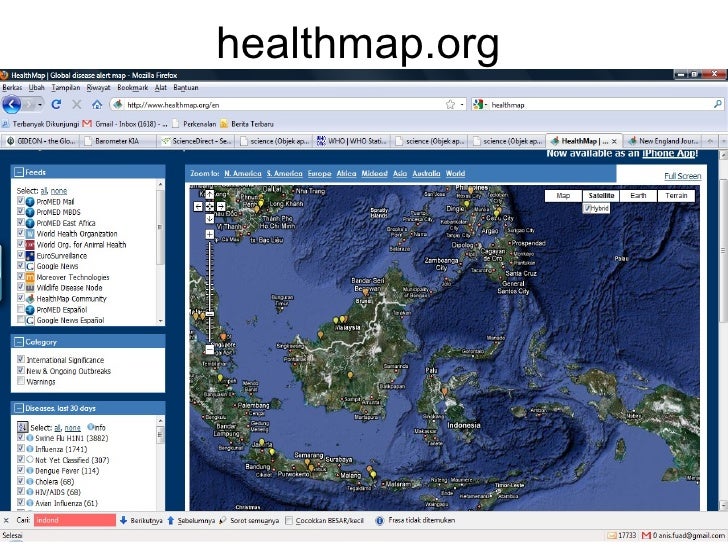Pan the map left with the arrow control
The image size is (728, 546).
(198, 207)
